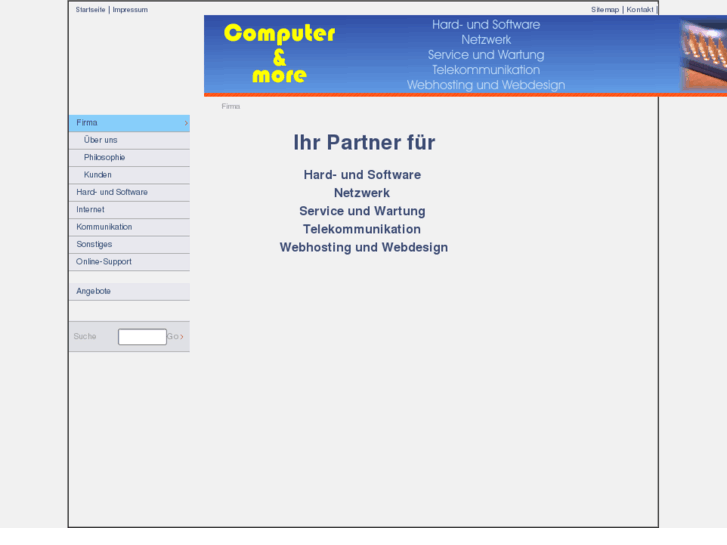727x545 pixels.
Task: Click the Go search button
Action: [x=175, y=337]
